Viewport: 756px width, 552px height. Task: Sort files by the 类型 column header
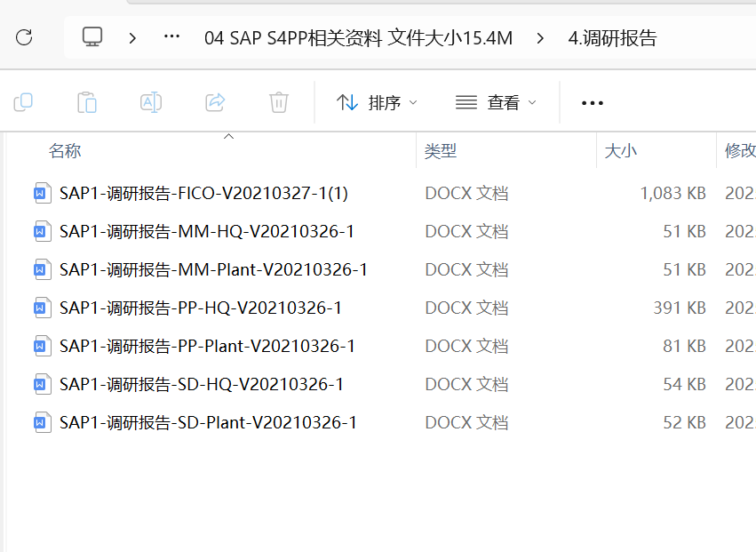441,151
